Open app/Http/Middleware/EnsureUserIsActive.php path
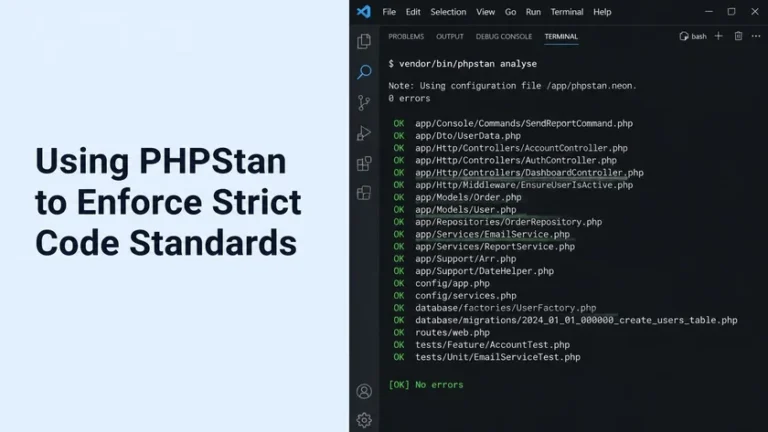Image resolution: width=768 pixels, height=432 pixels. coord(524,185)
